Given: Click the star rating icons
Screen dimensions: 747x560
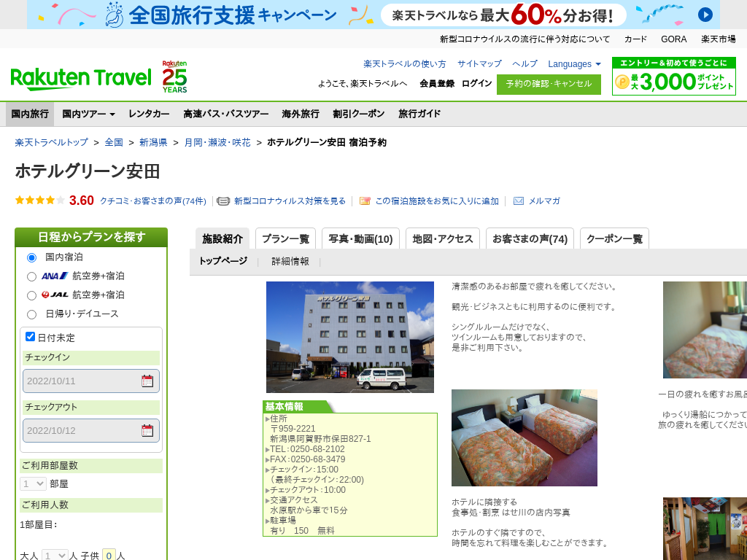Looking at the screenshot, I should coord(40,201).
